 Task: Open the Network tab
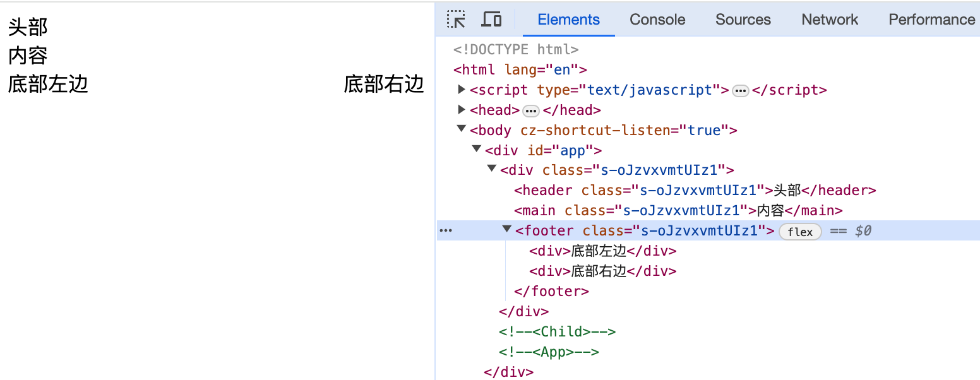[x=829, y=20]
